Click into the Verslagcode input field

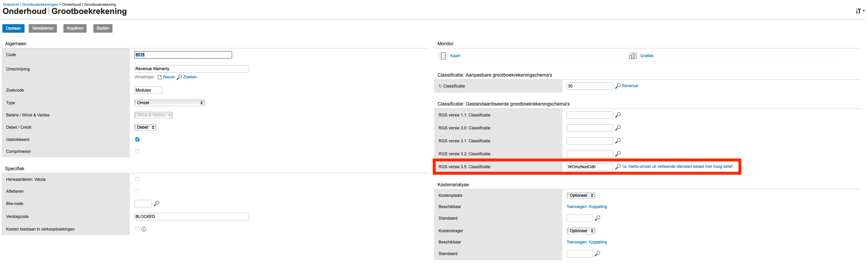point(192,217)
